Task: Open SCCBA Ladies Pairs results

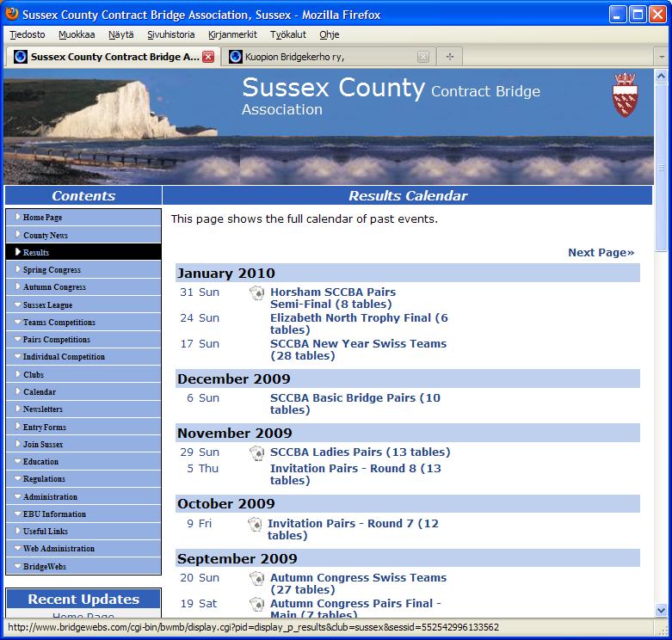Action: pos(360,452)
